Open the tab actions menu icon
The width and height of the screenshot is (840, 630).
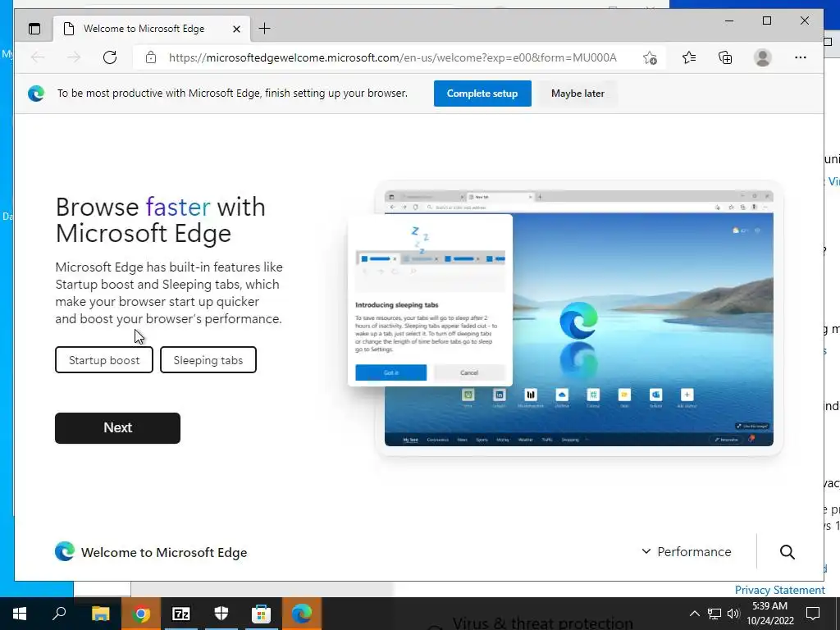34,29
